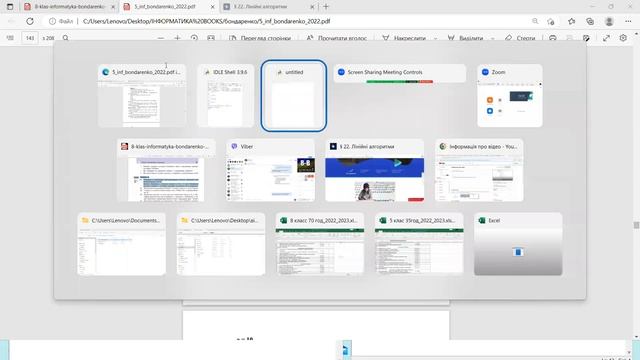This screenshot has height=360, width=640.
Task: Switch to the 8-klas-informatyka-bondarenko PDF window
Action: [166, 170]
